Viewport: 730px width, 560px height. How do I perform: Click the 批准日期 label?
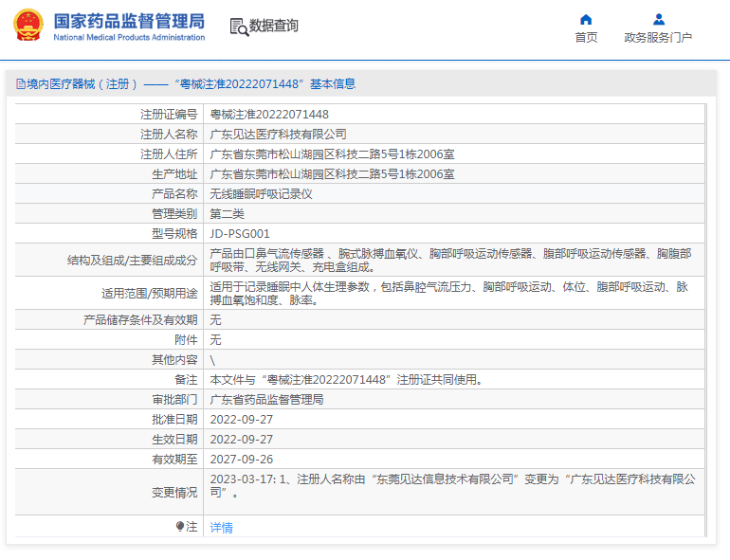tap(174, 420)
